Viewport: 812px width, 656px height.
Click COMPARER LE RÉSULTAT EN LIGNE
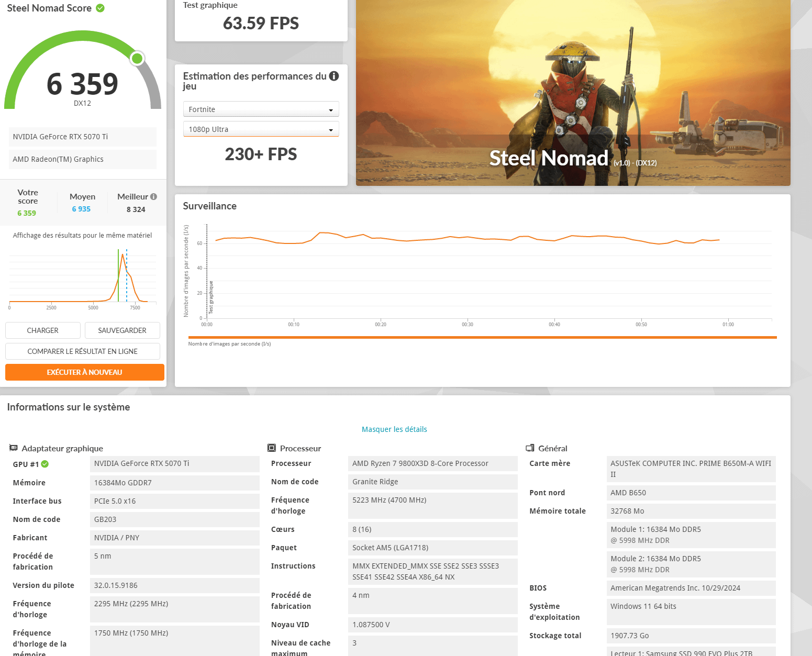(x=83, y=351)
